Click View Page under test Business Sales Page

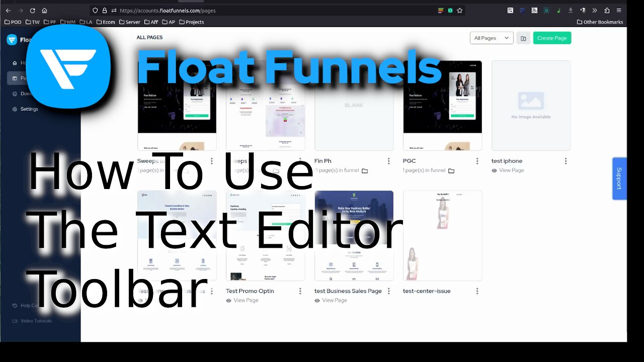[x=331, y=300]
